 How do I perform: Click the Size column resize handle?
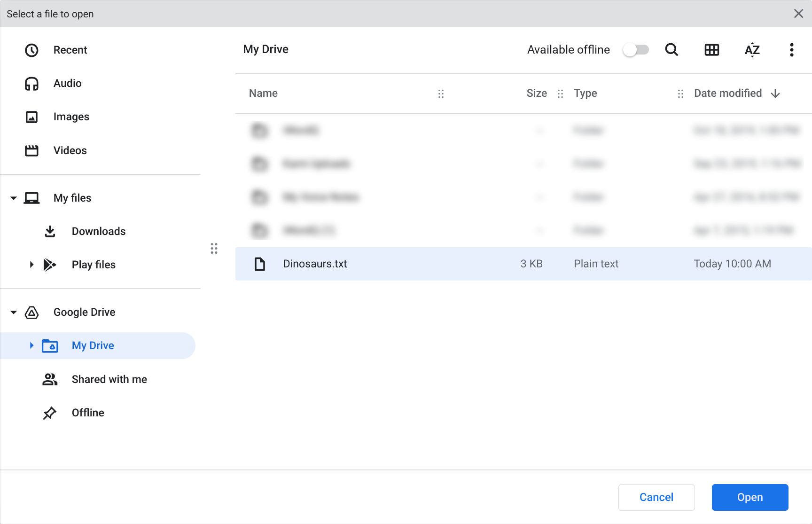(x=560, y=94)
